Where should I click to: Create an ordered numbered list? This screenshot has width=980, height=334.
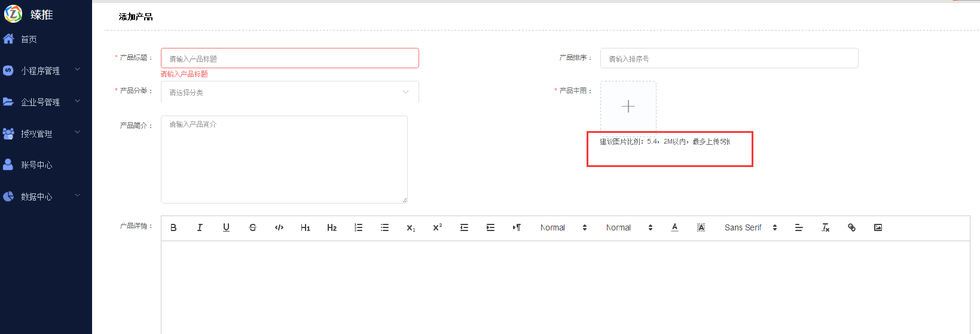[358, 227]
